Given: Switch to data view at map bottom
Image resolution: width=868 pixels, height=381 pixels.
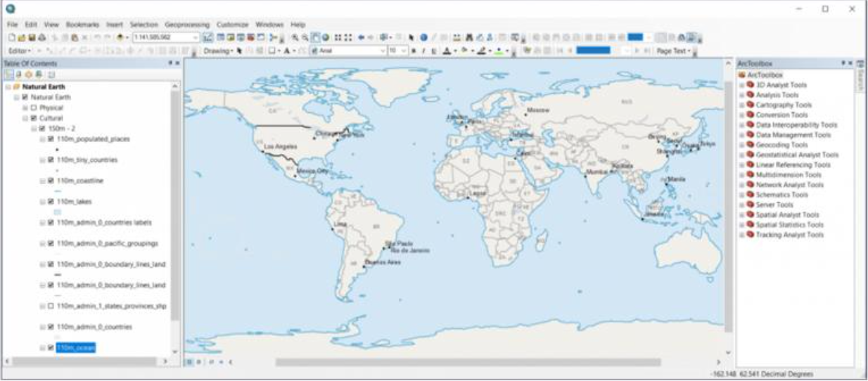Looking at the screenshot, I should (x=189, y=361).
